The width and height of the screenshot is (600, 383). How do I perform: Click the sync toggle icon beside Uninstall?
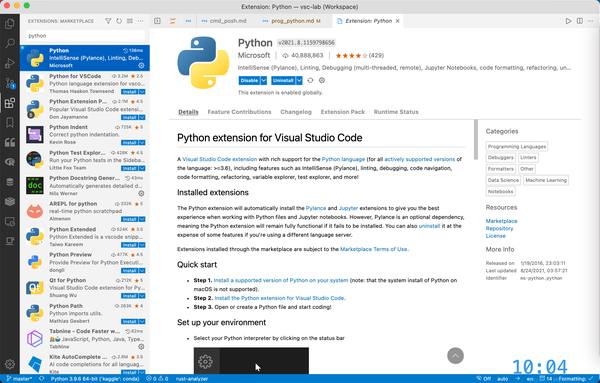click(310, 80)
